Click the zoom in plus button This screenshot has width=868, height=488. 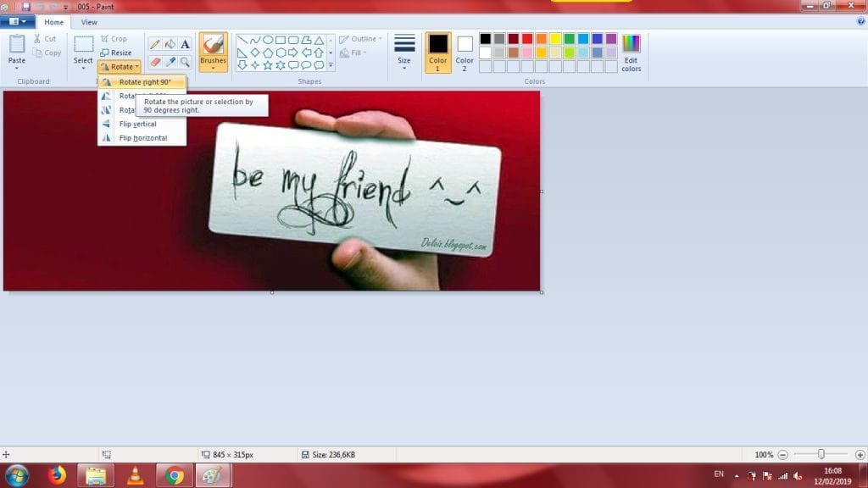(x=860, y=455)
